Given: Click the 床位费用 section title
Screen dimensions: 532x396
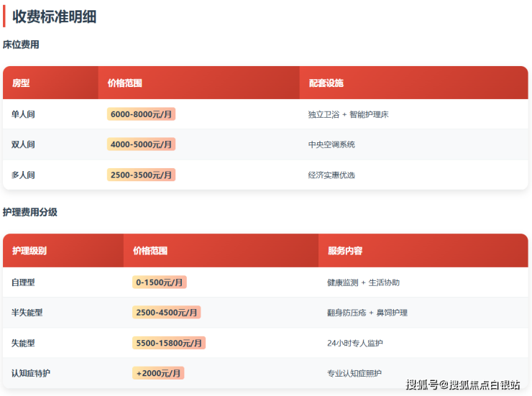Looking at the screenshot, I should [x=21, y=45].
